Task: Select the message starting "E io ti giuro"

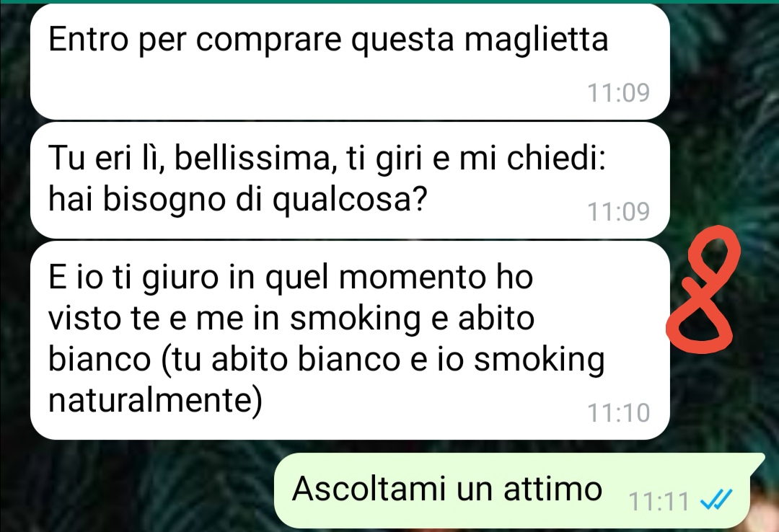Action: (350, 340)
